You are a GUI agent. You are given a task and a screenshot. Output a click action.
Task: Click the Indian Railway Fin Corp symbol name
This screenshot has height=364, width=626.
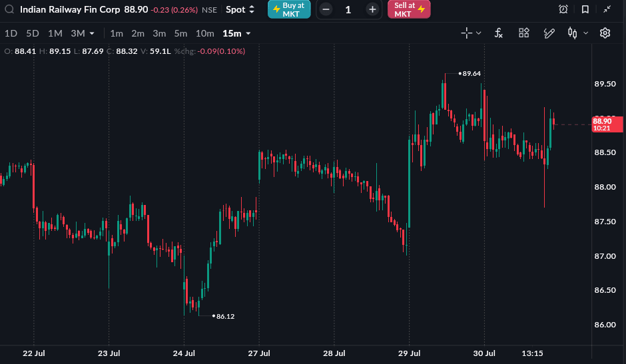(x=70, y=9)
